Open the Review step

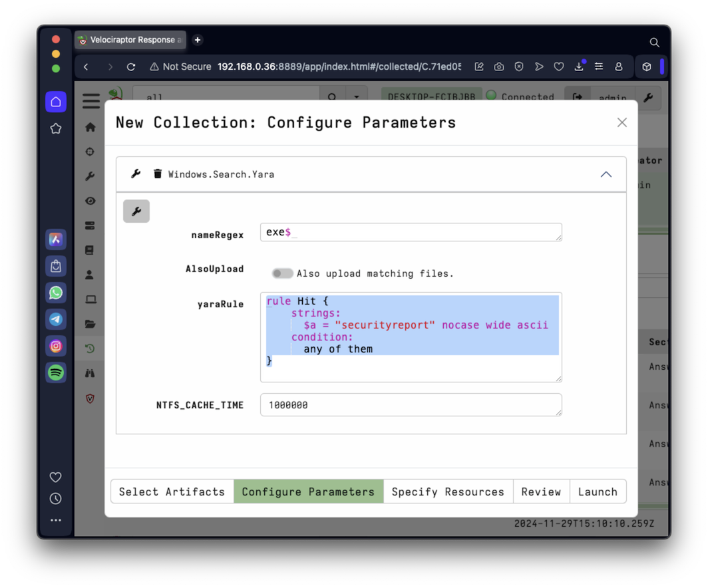click(x=541, y=492)
